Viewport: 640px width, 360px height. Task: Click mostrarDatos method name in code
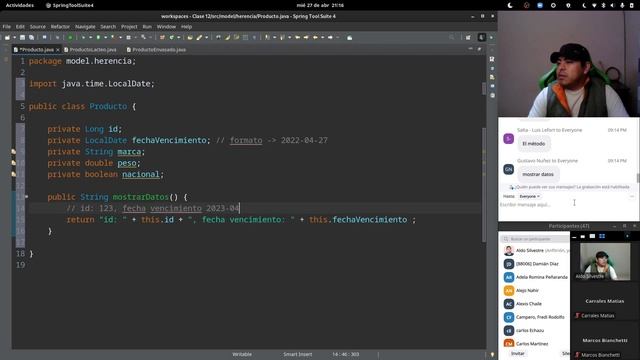click(140, 197)
